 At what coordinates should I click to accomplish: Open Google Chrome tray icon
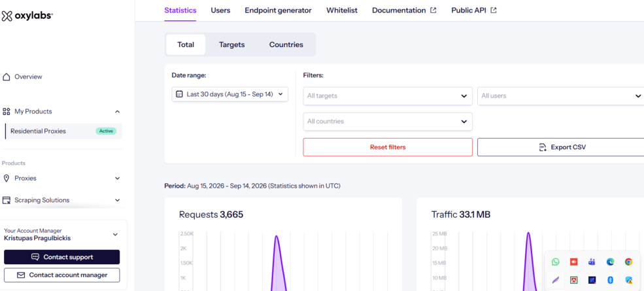point(628,262)
